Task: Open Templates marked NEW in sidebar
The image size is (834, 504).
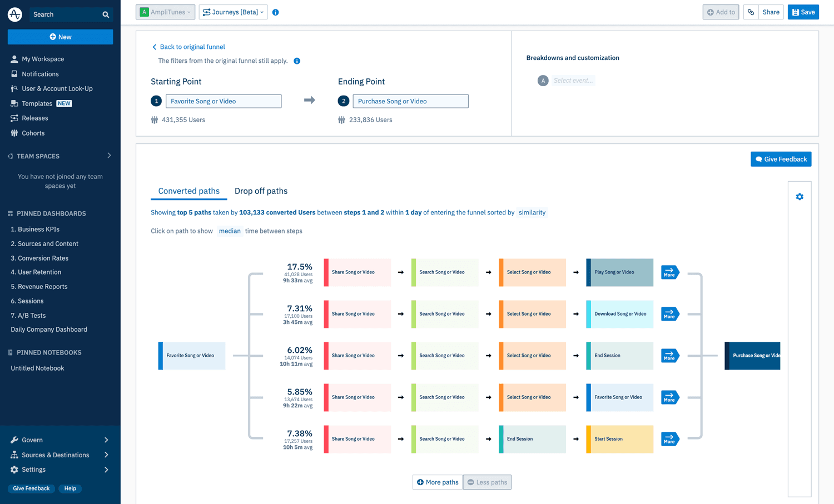Action: [x=37, y=103]
